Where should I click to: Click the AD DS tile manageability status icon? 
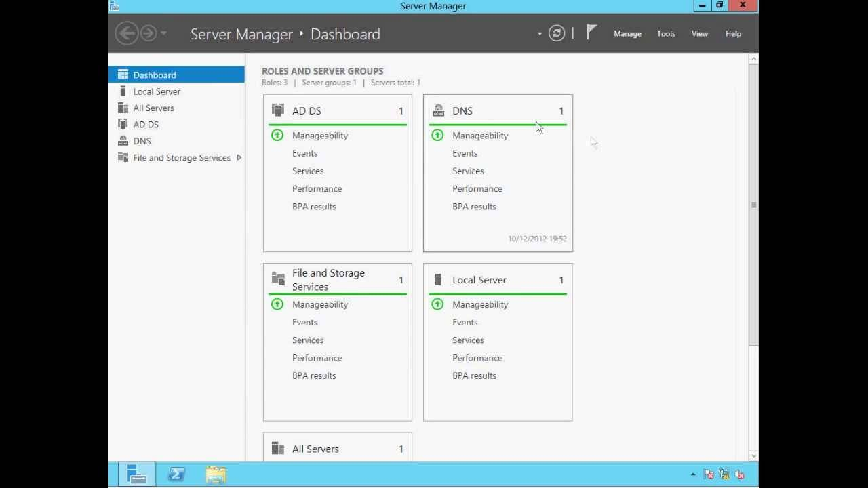tap(277, 136)
